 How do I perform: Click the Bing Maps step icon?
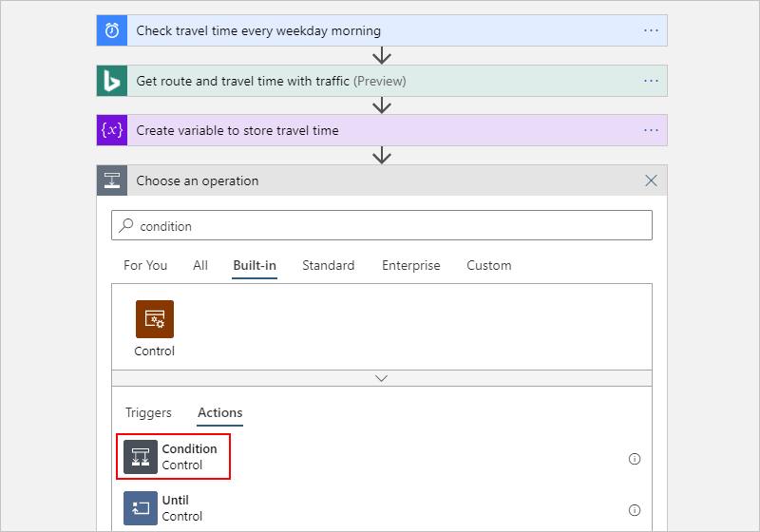click(x=112, y=81)
